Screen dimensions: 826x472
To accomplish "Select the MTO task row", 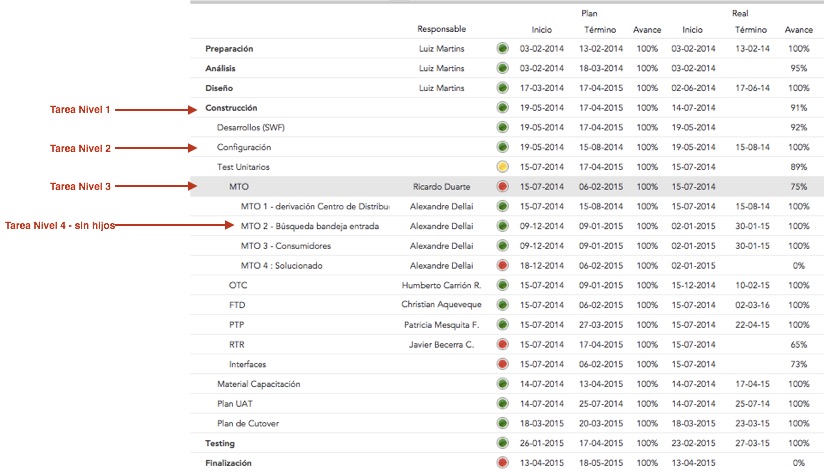I will pyautogui.click(x=240, y=187).
